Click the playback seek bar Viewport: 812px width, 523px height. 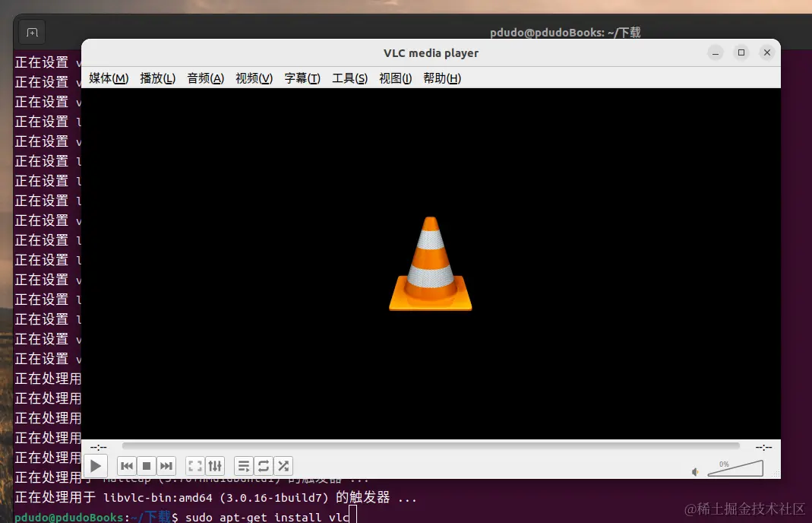(431, 445)
